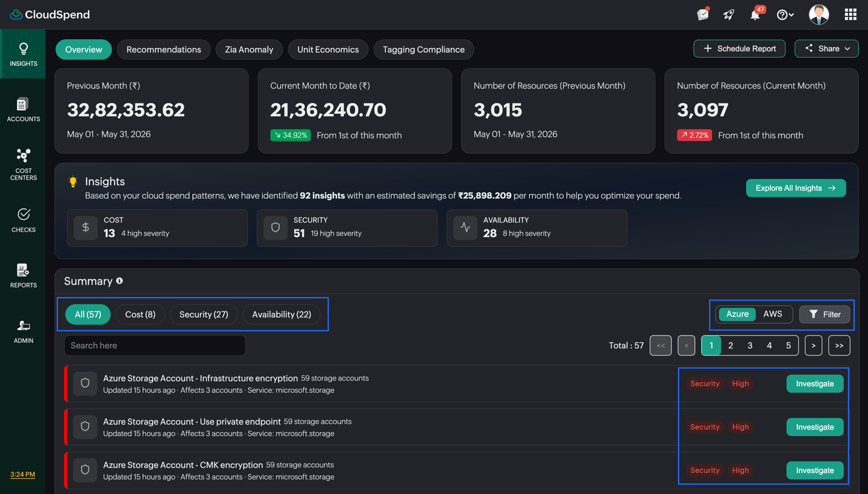The width and height of the screenshot is (868, 494).
Task: Click shield icon of Use private endpoint row
Action: [x=85, y=427]
